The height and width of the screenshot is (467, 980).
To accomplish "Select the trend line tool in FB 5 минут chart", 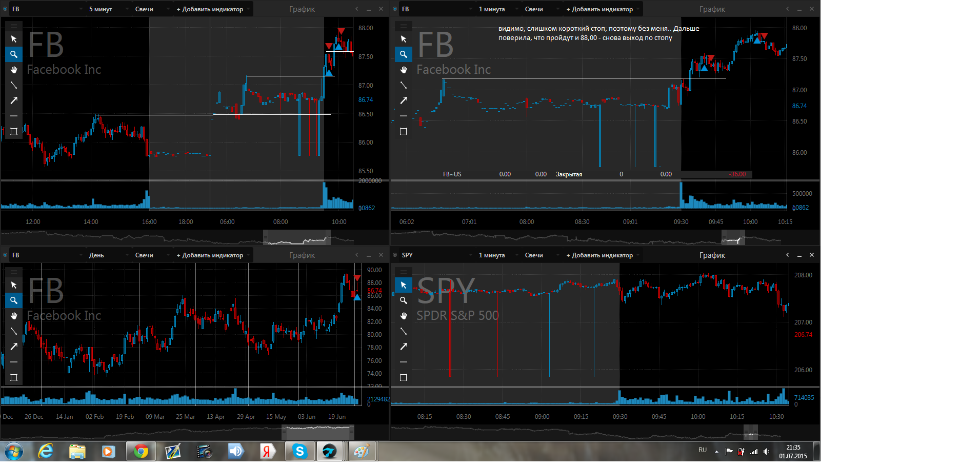I will pyautogui.click(x=14, y=85).
